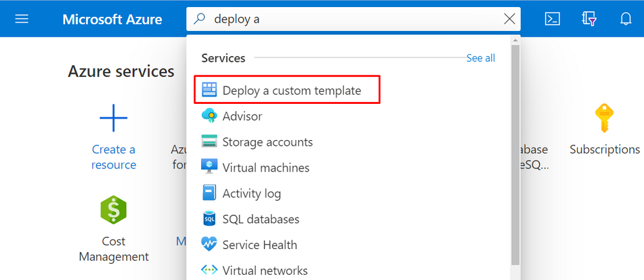
Task: Open the hamburger portal menu
Action: point(22,19)
